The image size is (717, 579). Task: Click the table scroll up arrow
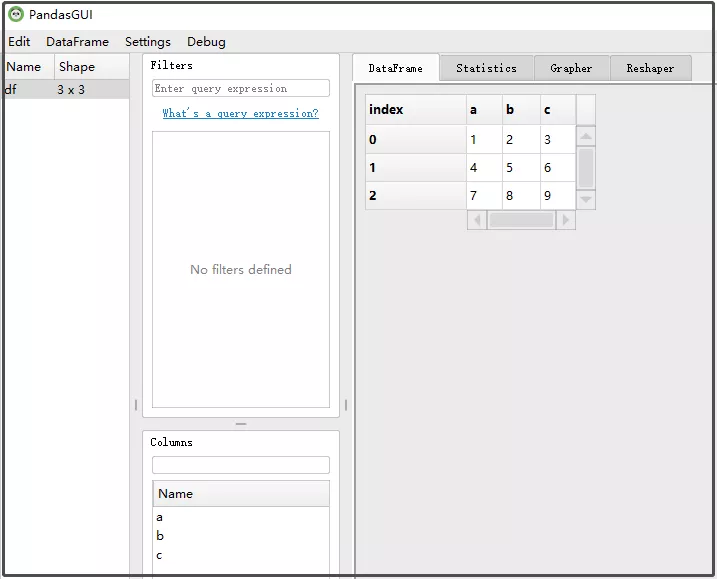586,136
